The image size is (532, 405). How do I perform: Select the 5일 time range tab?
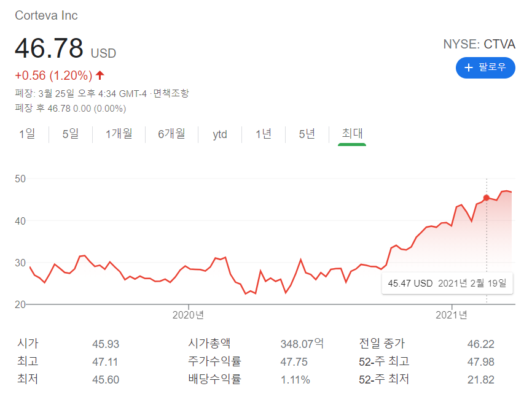[x=71, y=134]
